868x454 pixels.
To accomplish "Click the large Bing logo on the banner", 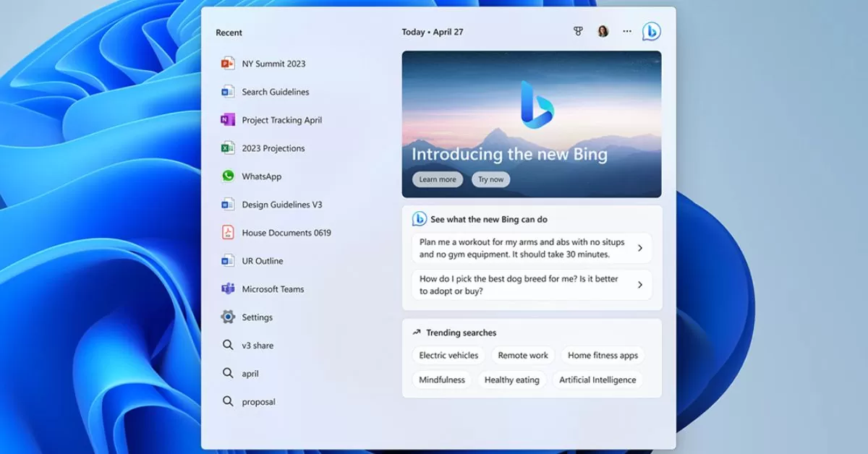I will [x=537, y=106].
